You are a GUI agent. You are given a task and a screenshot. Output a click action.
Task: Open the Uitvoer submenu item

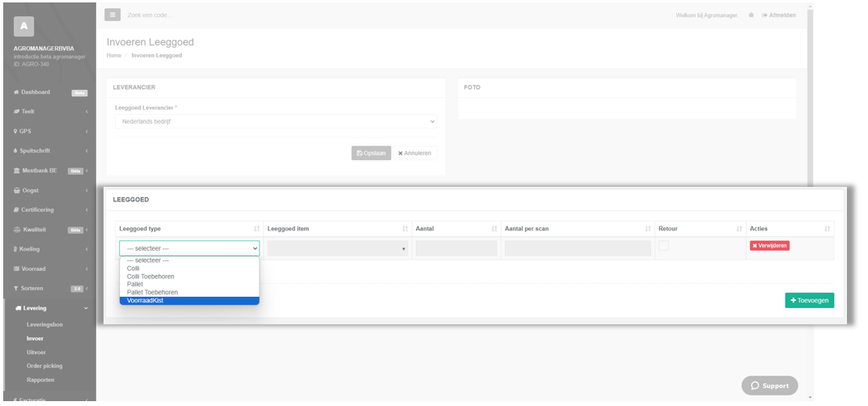coord(36,353)
